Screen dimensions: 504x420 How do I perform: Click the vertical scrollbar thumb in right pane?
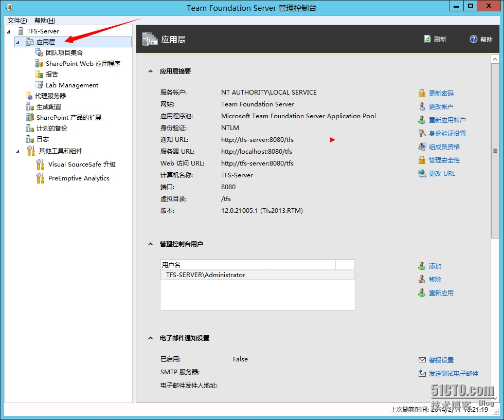click(x=495, y=151)
